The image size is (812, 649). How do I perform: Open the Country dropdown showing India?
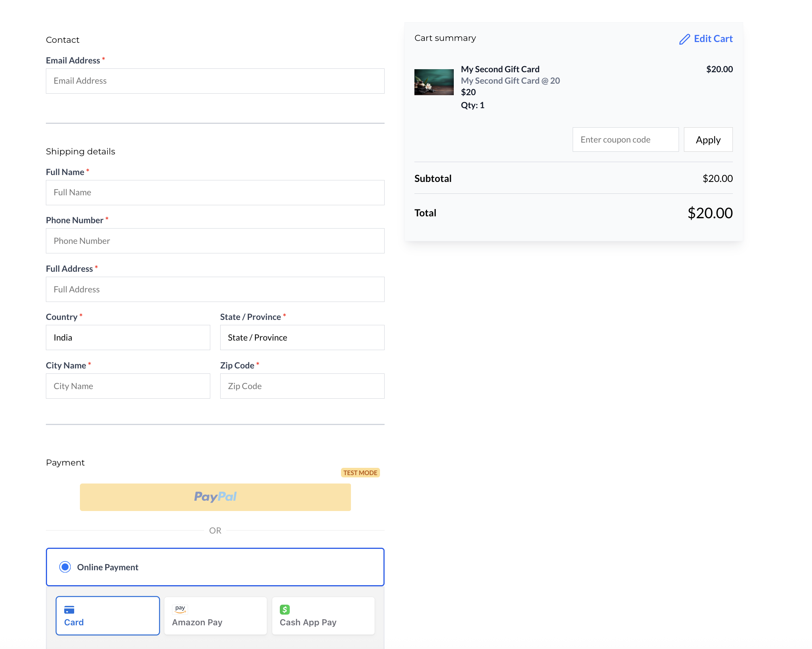(128, 337)
